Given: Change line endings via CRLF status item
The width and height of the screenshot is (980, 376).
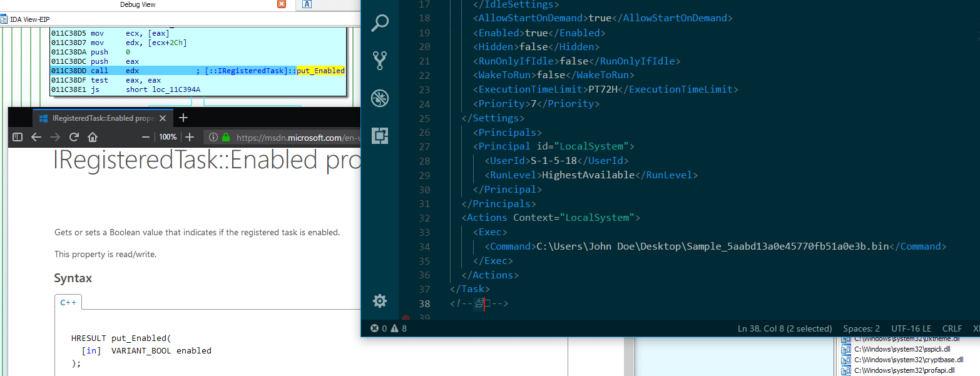Looking at the screenshot, I should click(952, 328).
